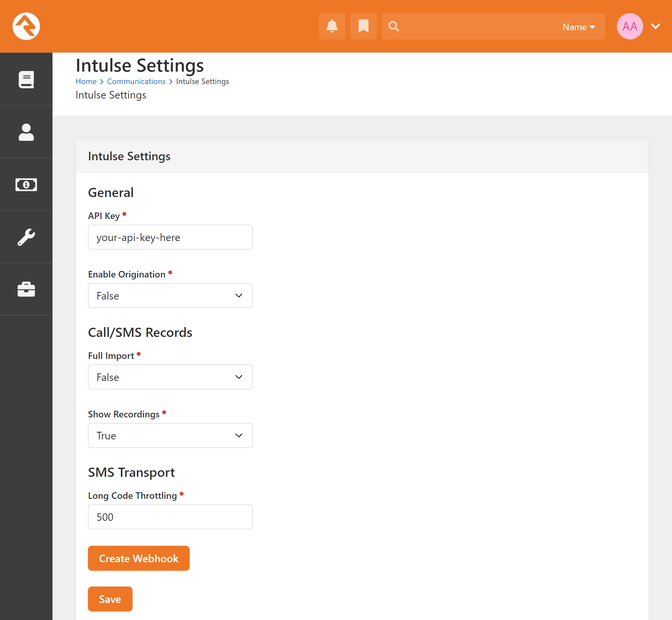Click the API Key label

tap(104, 216)
